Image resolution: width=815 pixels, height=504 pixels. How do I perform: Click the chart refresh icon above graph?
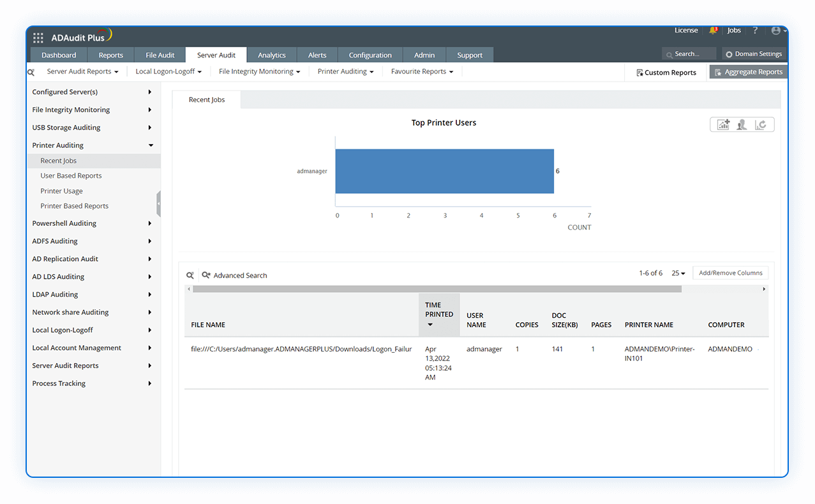click(x=760, y=125)
